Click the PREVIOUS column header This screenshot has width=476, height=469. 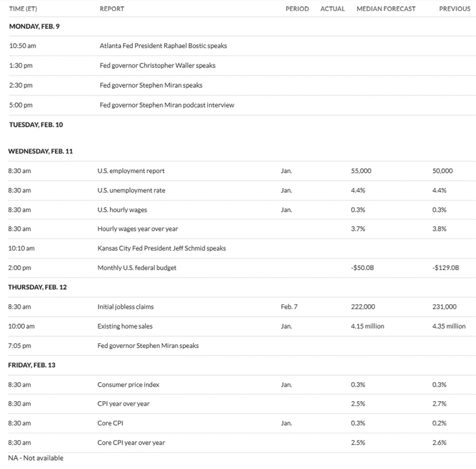point(454,9)
